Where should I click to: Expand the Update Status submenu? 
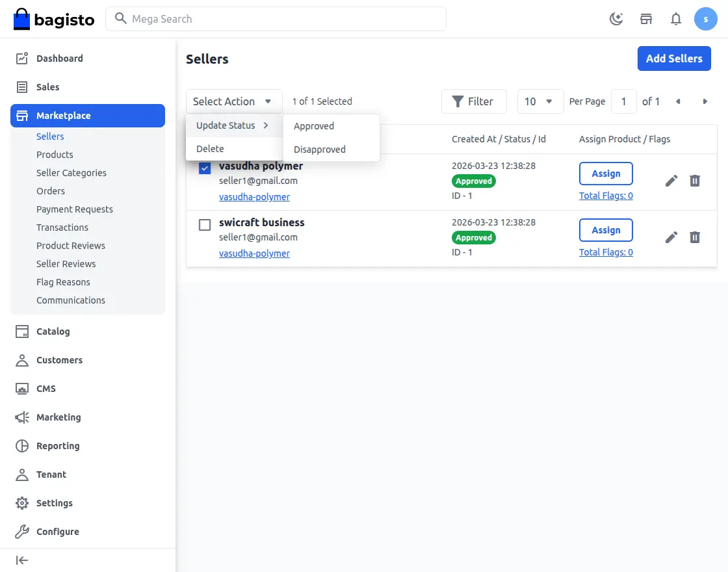[x=233, y=125]
